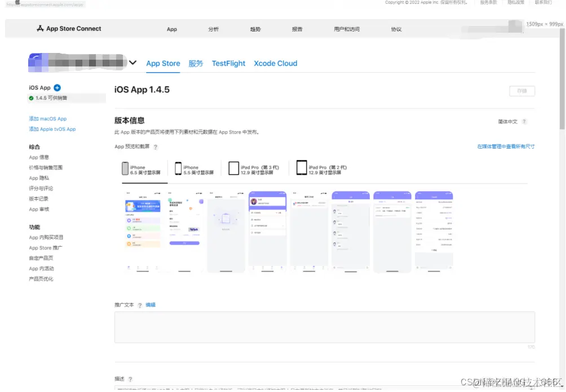Click 服务条款 link in the top footer
This screenshot has height=392, width=566.
pos(488,2)
